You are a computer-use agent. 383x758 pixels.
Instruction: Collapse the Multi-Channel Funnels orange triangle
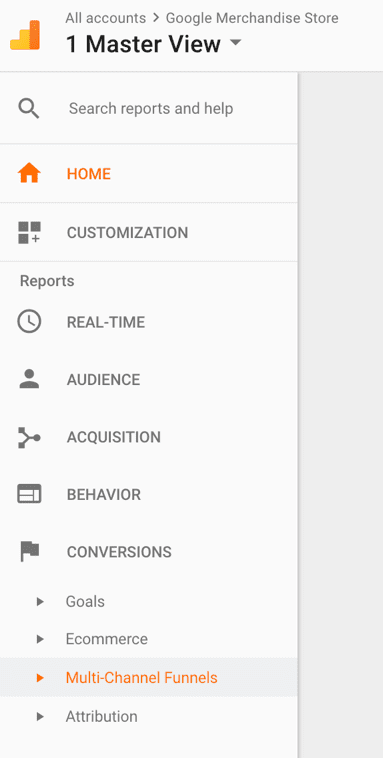40,678
